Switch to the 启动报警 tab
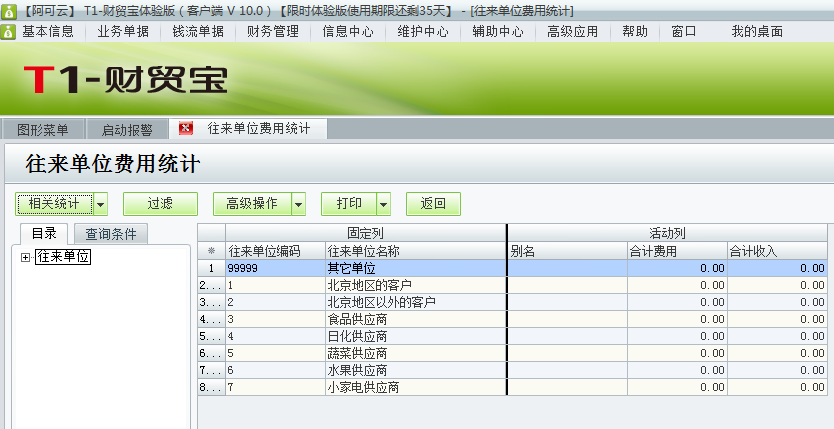 click(x=127, y=130)
